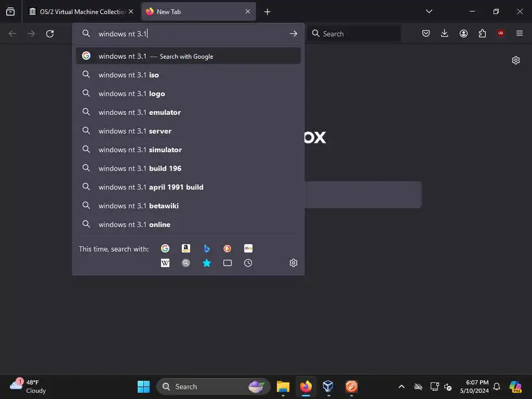Screen dimensions: 532x399
Task: Close the New Tab tab
Action: tap(248, 11)
